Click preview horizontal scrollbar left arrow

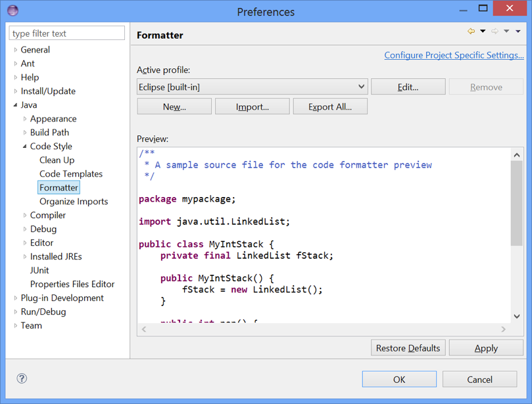144,329
